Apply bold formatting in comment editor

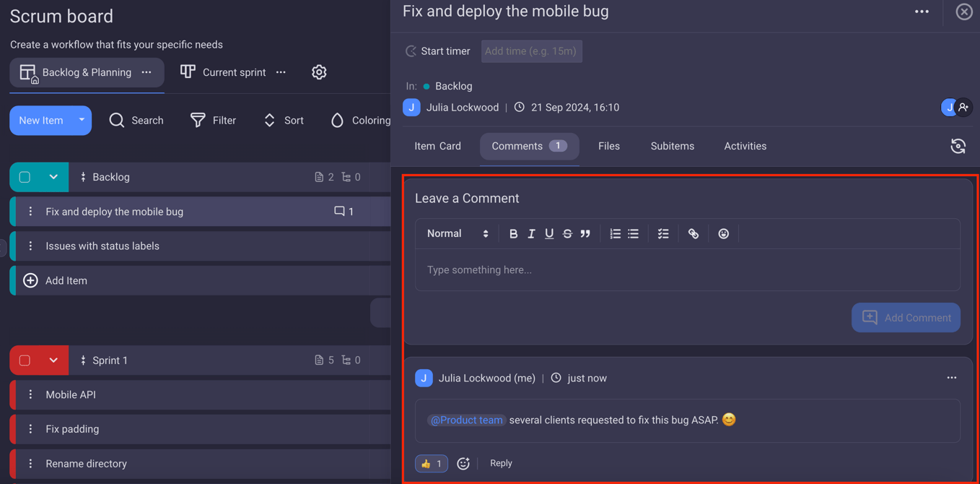[513, 233]
